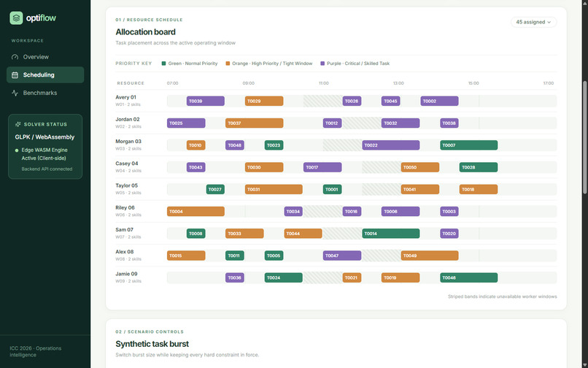Select task T0033 on the board
The image size is (588, 368).
click(x=244, y=234)
